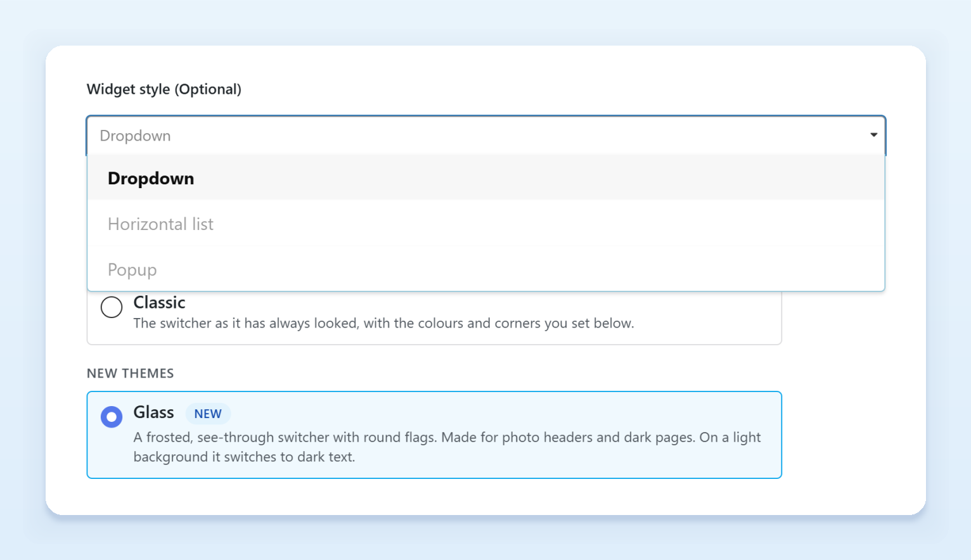Click the Classic theme title
Screen dimensions: 971x560
click(x=159, y=302)
